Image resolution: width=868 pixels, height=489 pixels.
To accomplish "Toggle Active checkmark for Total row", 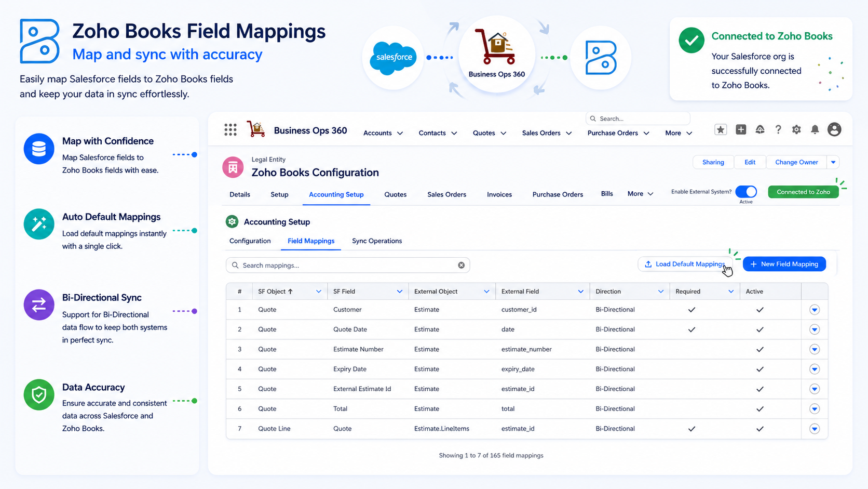I will [x=760, y=409].
